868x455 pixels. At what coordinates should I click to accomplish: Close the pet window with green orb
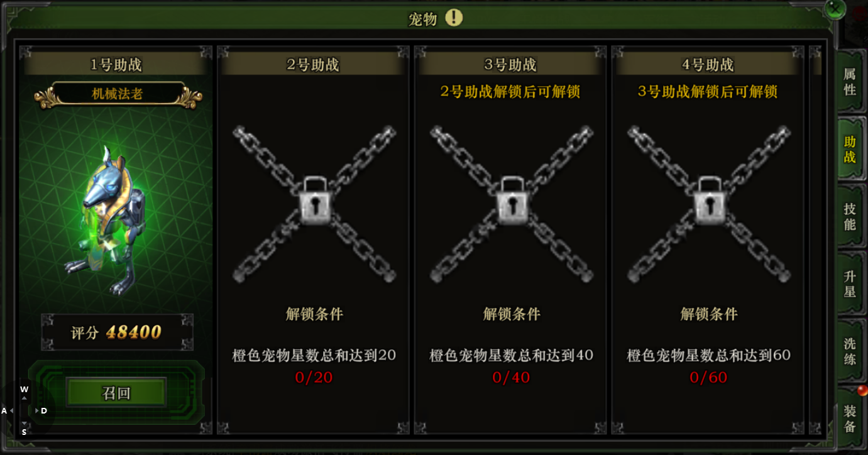[x=835, y=9]
